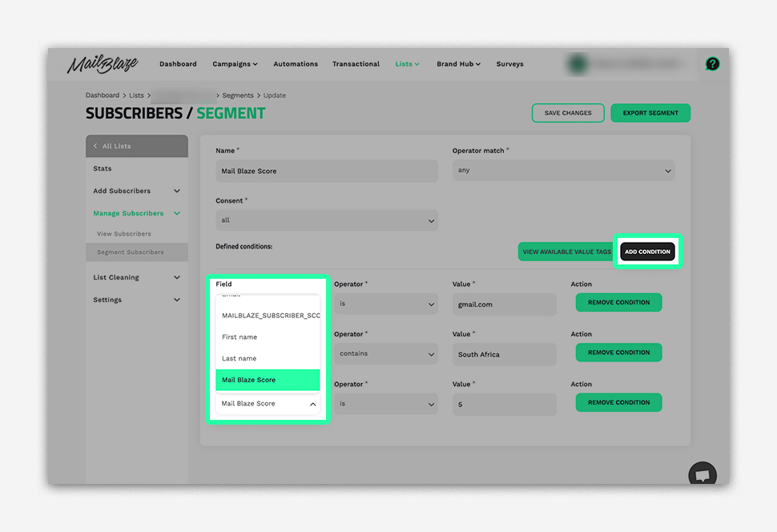The image size is (777, 532).
Task: Expand Settings section in sidebar
Action: (137, 300)
